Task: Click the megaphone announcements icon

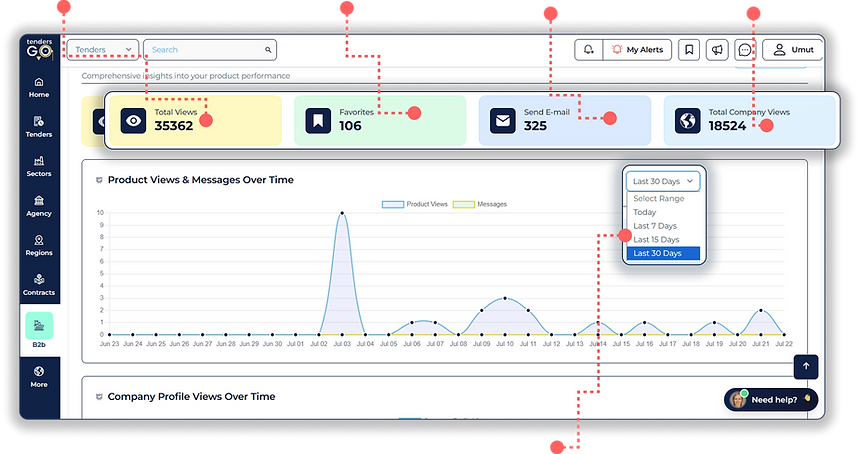Action: pos(717,49)
